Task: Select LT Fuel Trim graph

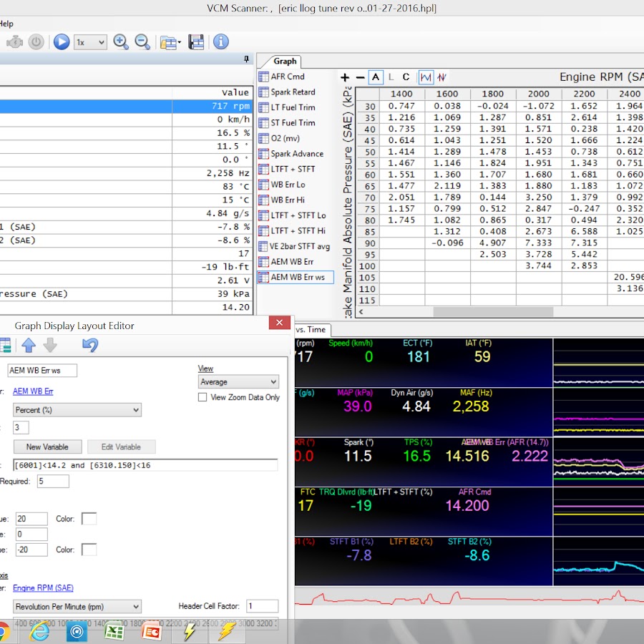Action: pos(293,107)
